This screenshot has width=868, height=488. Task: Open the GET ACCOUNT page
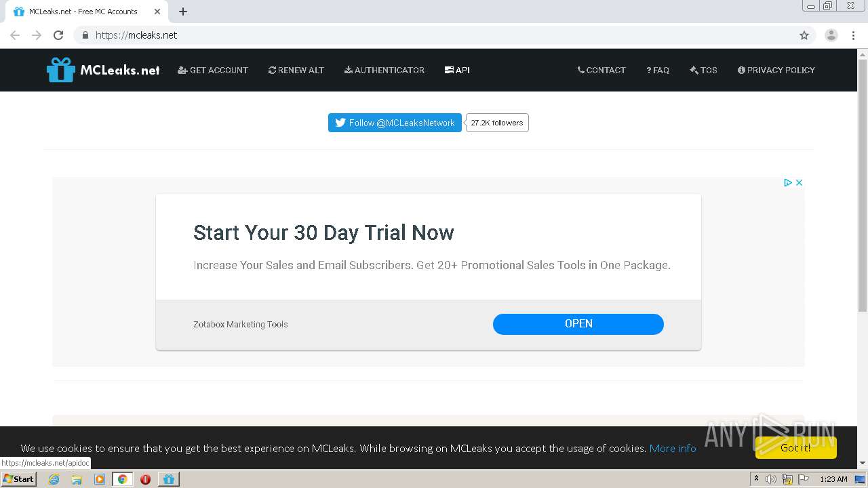213,70
